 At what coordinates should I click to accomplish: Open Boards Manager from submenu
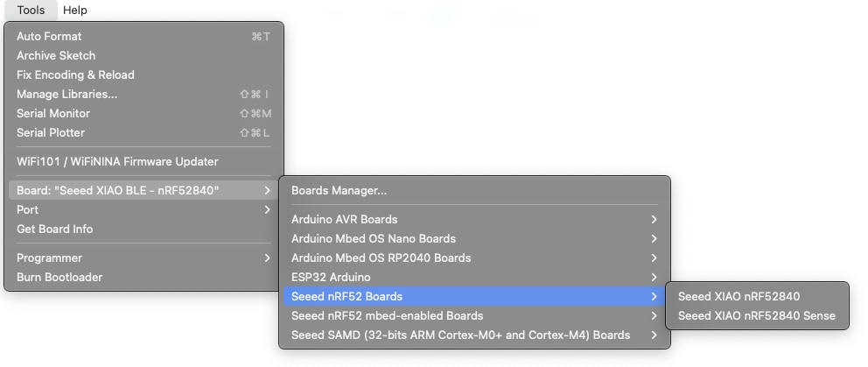click(x=474, y=191)
